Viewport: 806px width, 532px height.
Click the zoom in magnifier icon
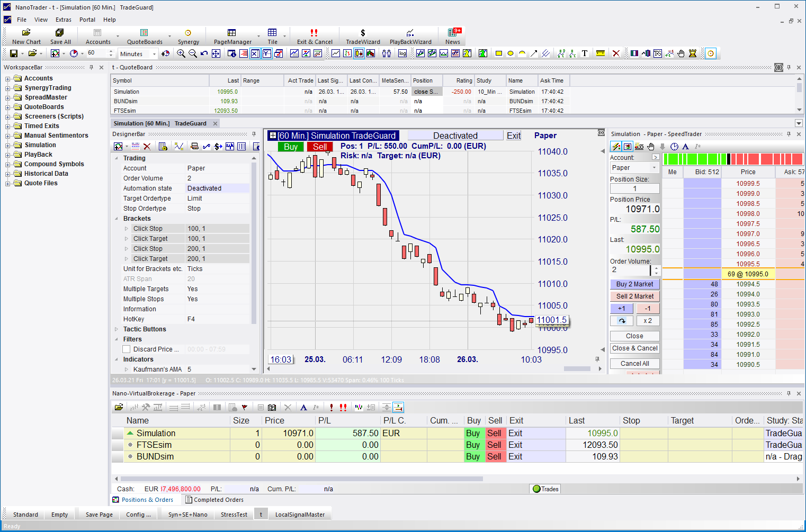181,53
